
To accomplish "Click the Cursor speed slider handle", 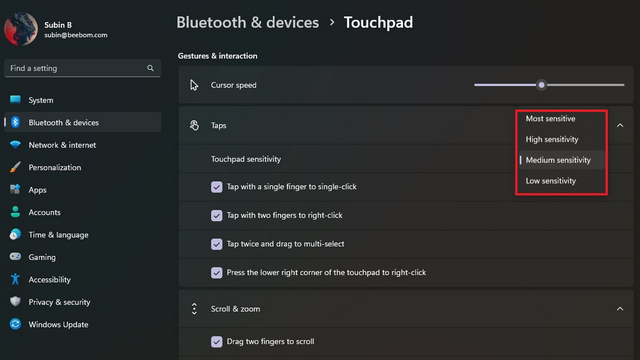I will click(541, 85).
